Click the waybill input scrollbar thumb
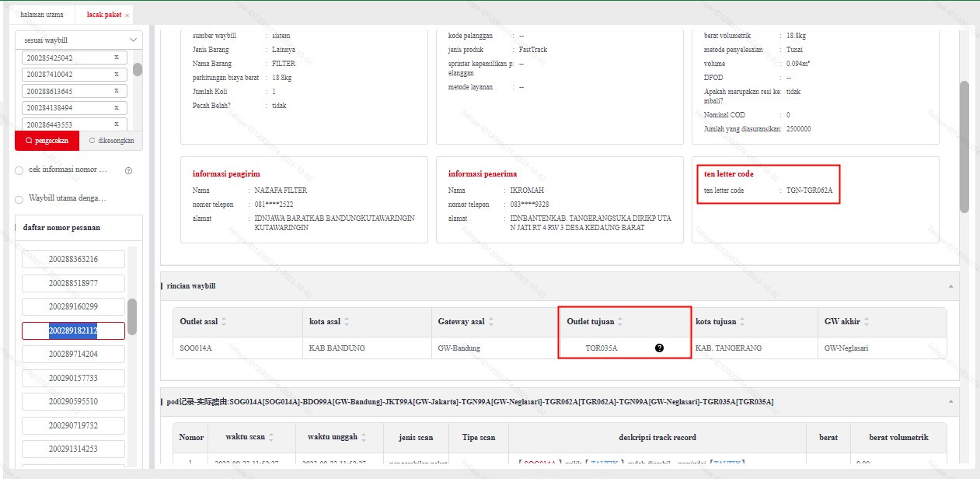This screenshot has height=479, width=980. 138,69
